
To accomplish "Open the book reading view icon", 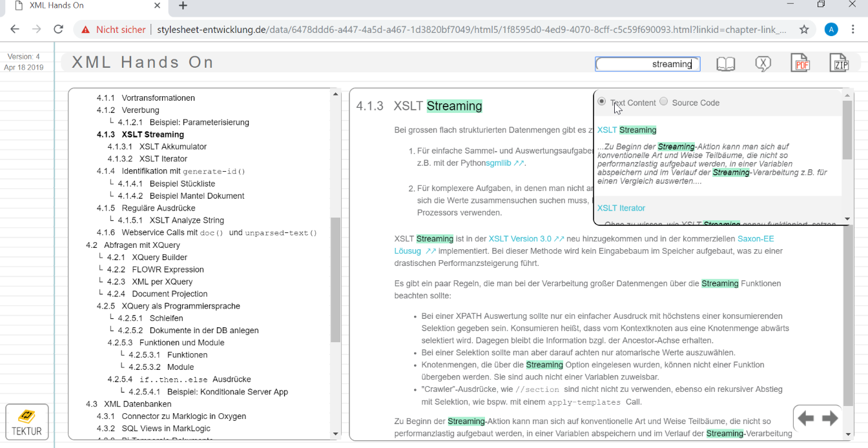I will [x=725, y=63].
